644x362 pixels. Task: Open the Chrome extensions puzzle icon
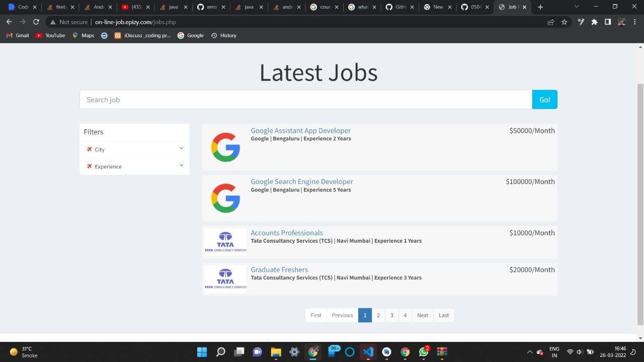[595, 22]
